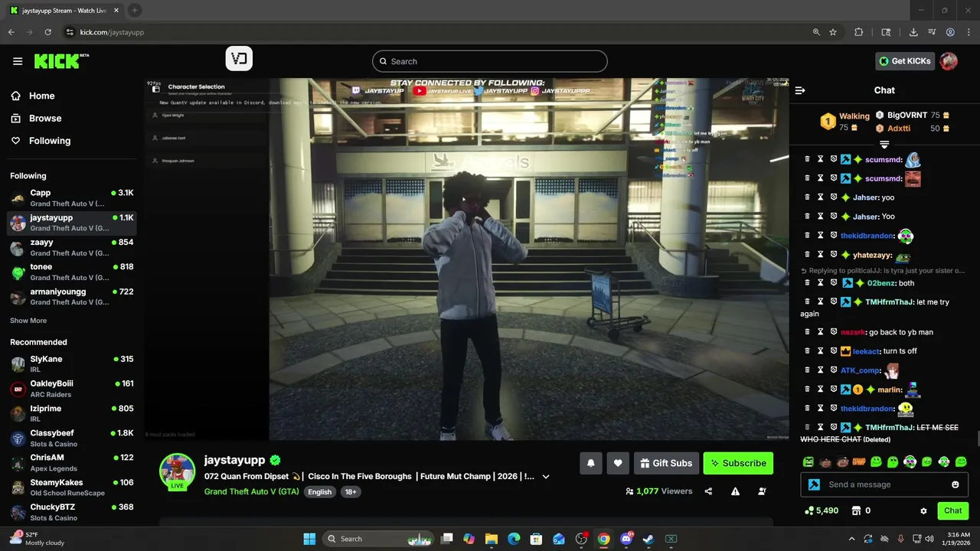The width and height of the screenshot is (980, 551).
Task: Open SteamyKakes recommended channel
Action: pos(72,487)
